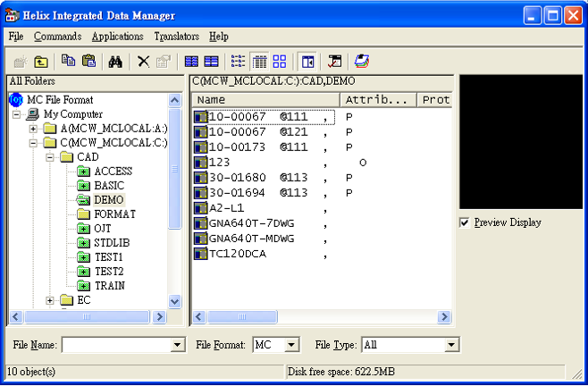Open Find with the binoculars icon

pos(115,62)
